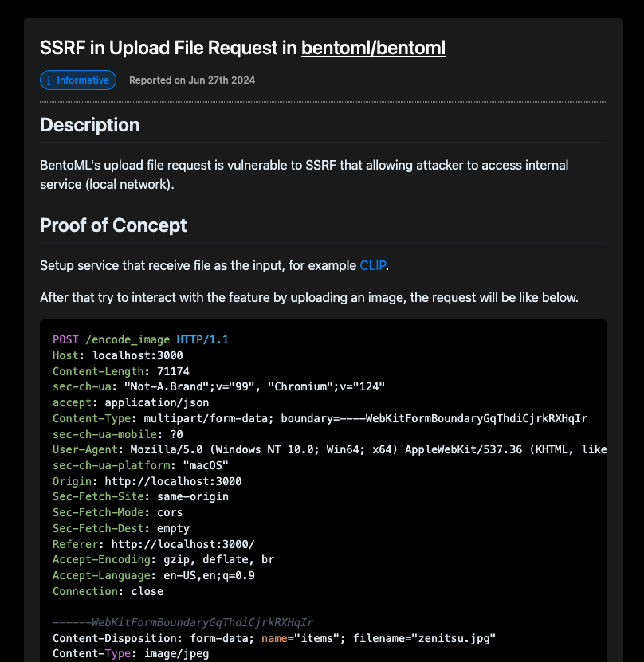Image resolution: width=644 pixels, height=662 pixels.
Task: Click the Informative severity badge label
Action: click(x=82, y=80)
